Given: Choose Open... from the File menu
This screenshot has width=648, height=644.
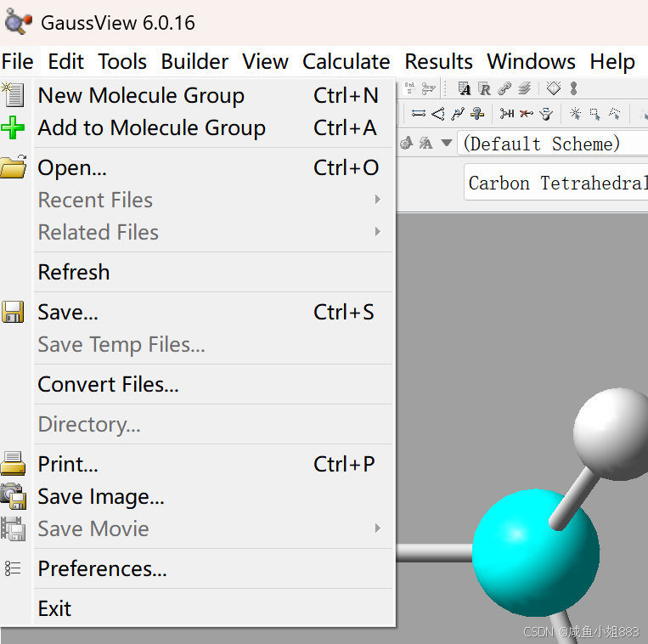Looking at the screenshot, I should click(x=213, y=168).
